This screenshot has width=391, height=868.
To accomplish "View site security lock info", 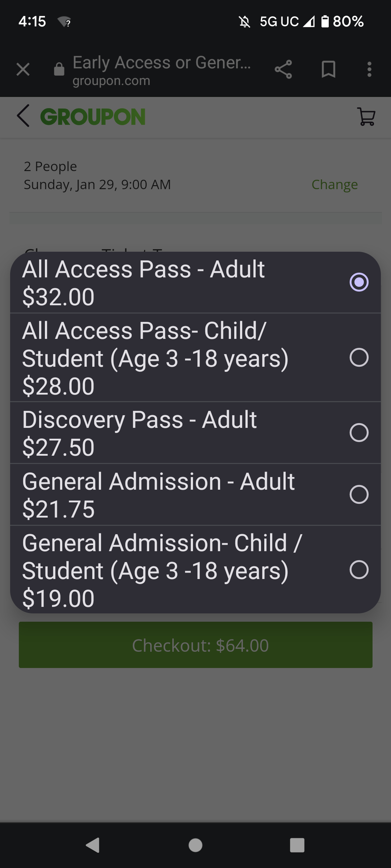I will pos(59,69).
